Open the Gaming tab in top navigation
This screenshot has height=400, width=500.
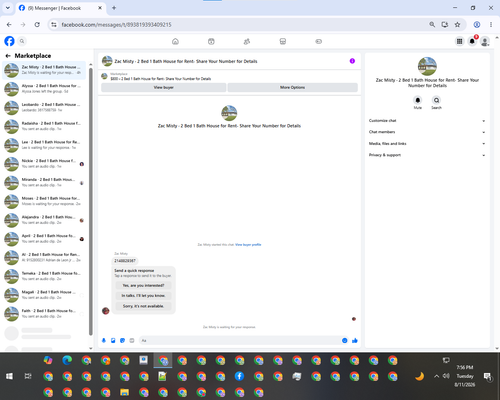pos(318,41)
